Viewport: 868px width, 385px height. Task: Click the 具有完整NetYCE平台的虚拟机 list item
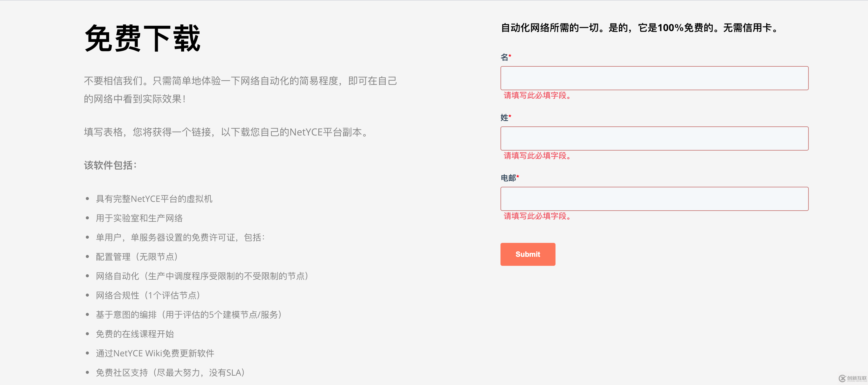pyautogui.click(x=154, y=199)
